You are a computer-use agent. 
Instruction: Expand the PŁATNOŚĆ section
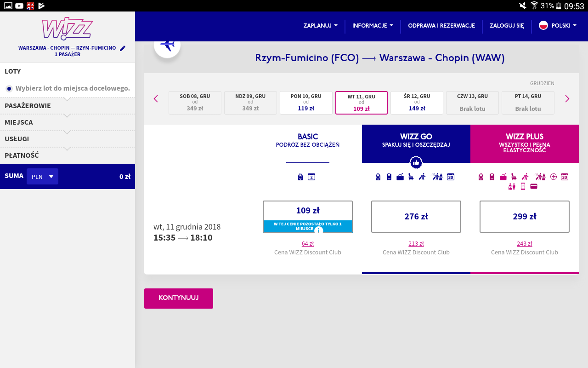pyautogui.click(x=68, y=155)
